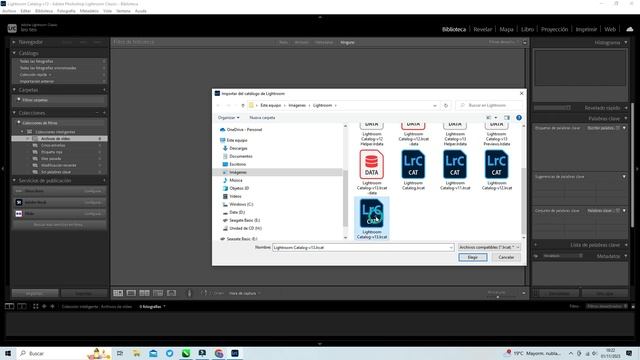This screenshot has width=640, height=360.
Task: Open Lightroom Classic from the taskbar
Action: (x=235, y=353)
